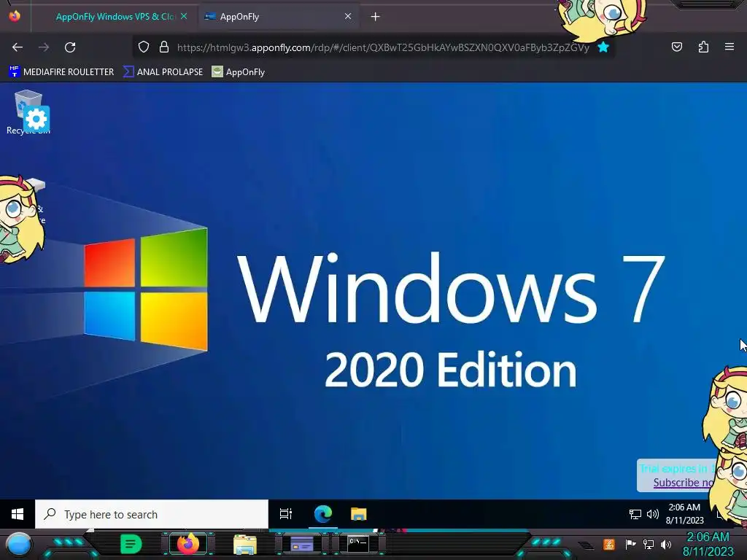This screenshot has width=747, height=560.
Task: Open the purple window app in host taskbar
Action: (301, 544)
